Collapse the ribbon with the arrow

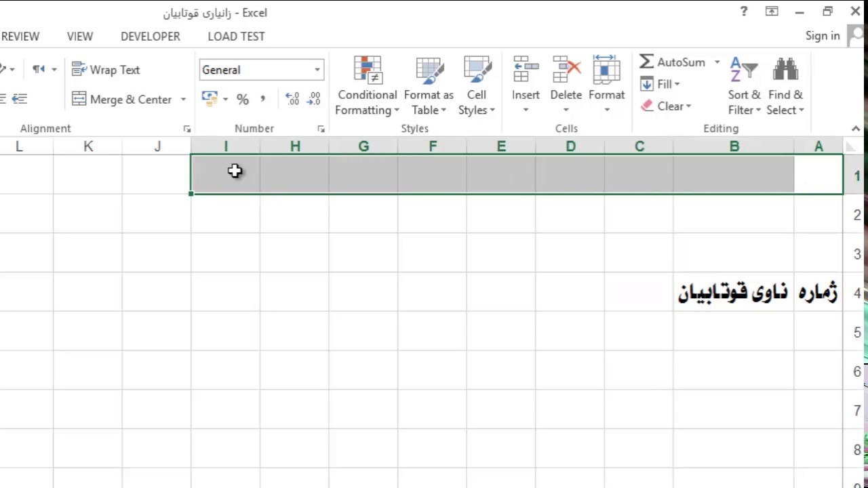click(x=856, y=129)
